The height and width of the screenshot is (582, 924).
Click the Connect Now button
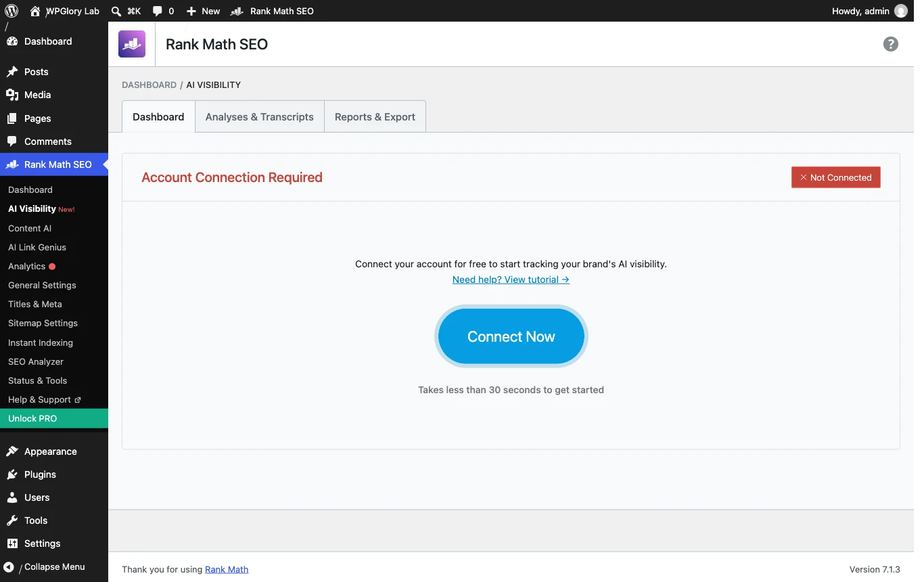[x=511, y=336]
